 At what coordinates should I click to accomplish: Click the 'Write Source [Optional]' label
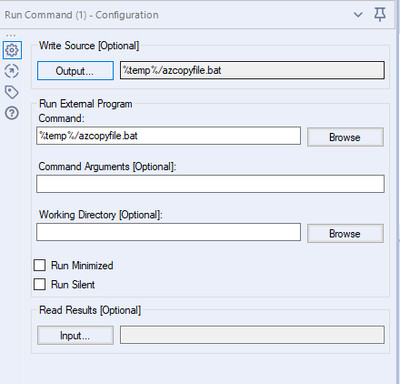point(89,46)
